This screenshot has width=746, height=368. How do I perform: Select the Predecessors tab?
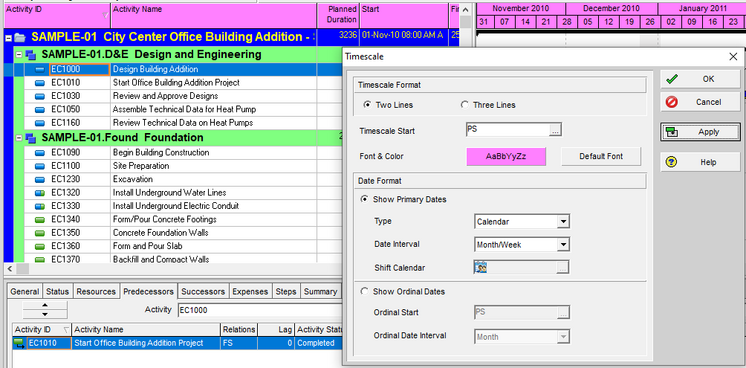click(x=149, y=291)
